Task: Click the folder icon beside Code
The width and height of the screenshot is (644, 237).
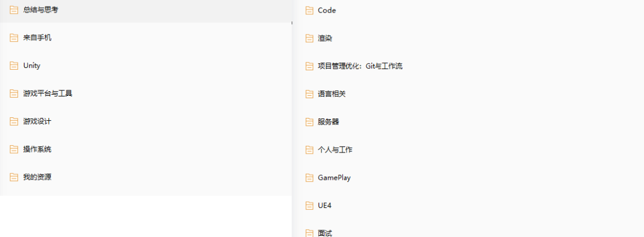Action: (309, 11)
